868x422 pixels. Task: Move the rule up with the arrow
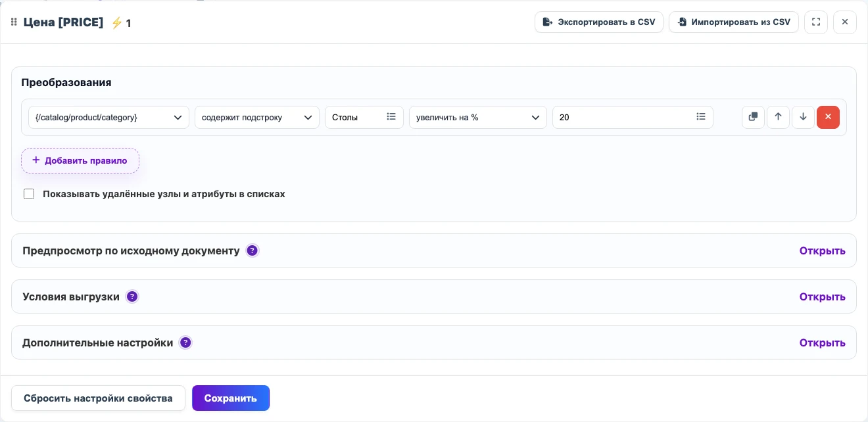pyautogui.click(x=778, y=117)
